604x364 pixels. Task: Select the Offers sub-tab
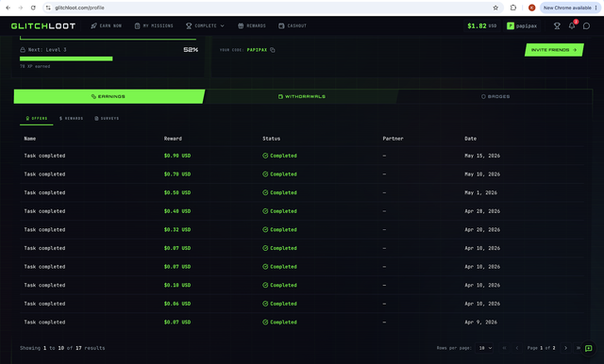[37, 119]
